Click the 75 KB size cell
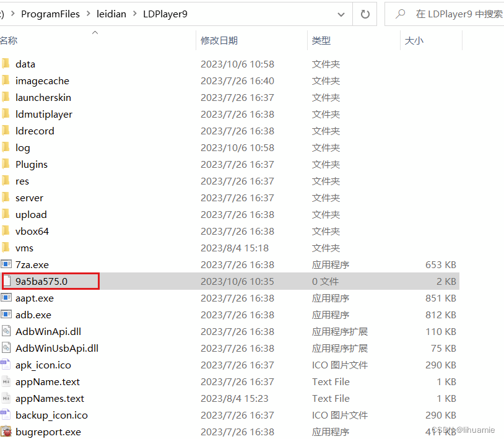The width and height of the screenshot is (504, 439). [443, 349]
